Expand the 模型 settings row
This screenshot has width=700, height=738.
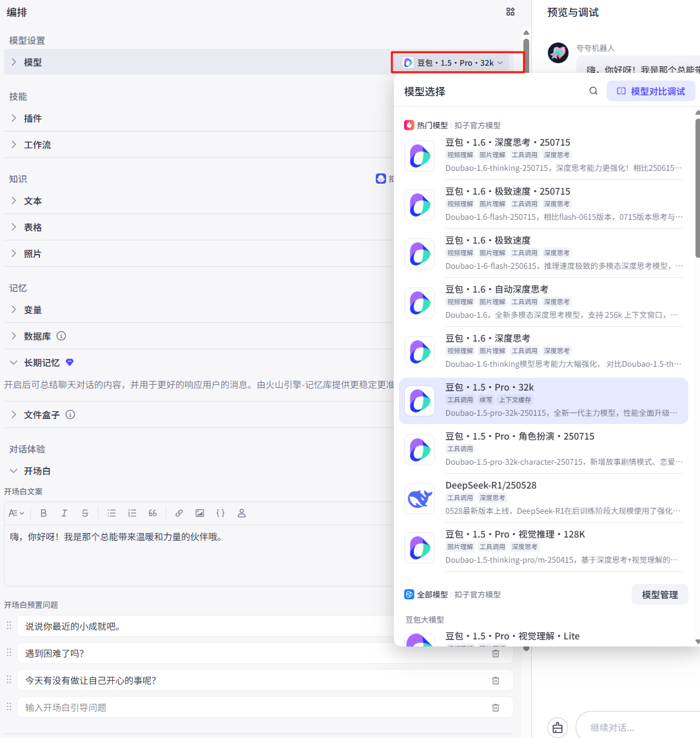(x=14, y=62)
